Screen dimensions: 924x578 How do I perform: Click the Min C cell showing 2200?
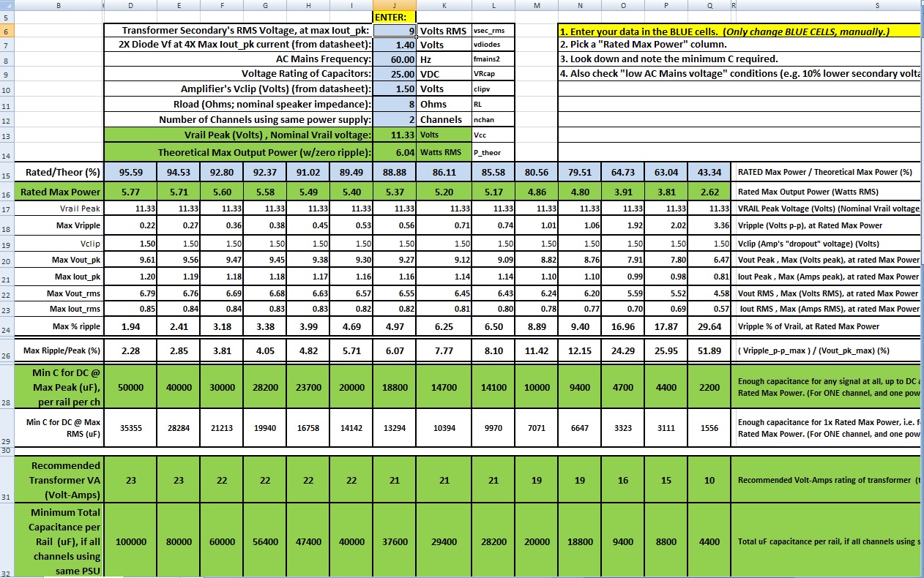[x=709, y=387]
